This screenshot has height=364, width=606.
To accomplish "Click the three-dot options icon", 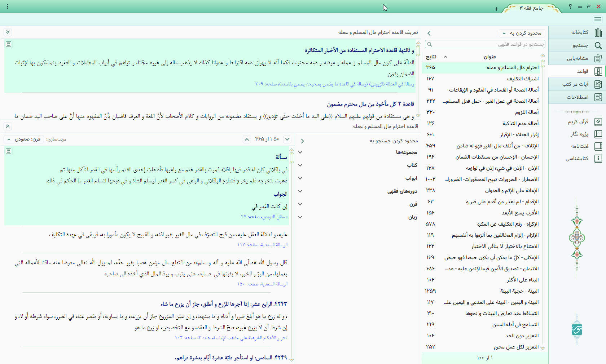I will 7,6.
